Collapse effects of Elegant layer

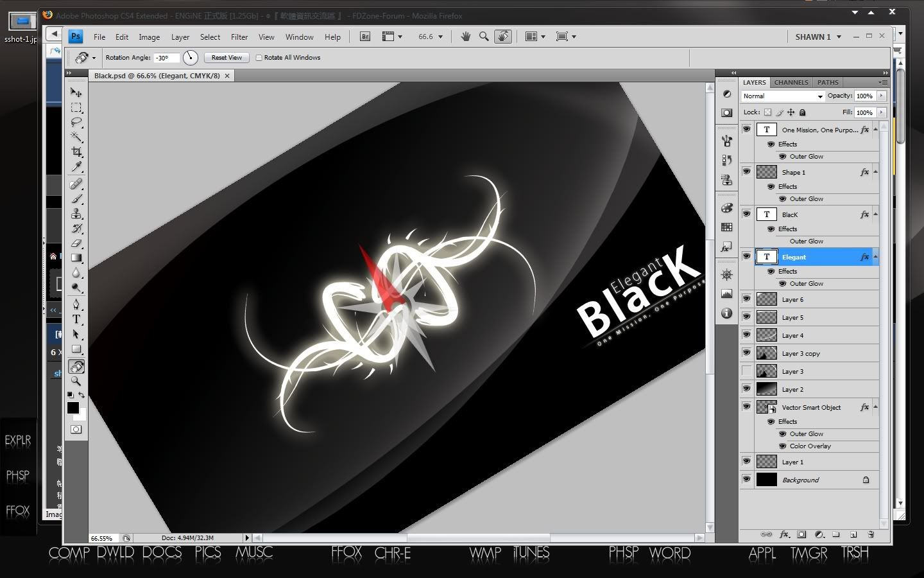click(875, 257)
